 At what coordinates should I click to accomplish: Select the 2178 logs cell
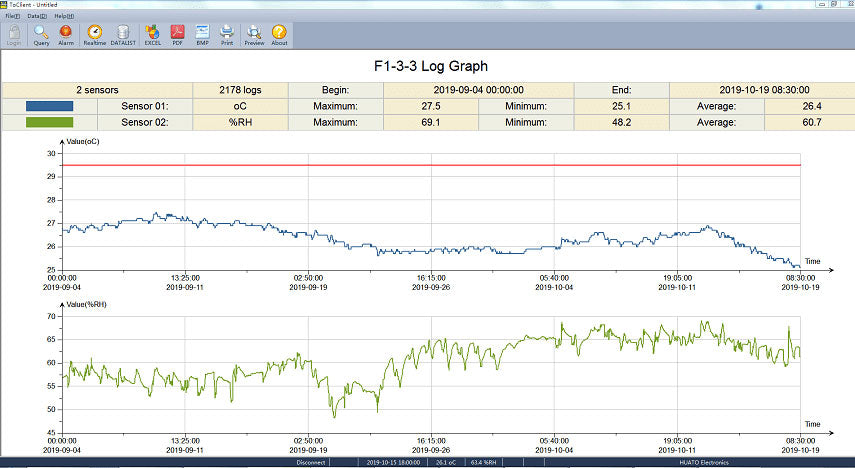[240, 89]
